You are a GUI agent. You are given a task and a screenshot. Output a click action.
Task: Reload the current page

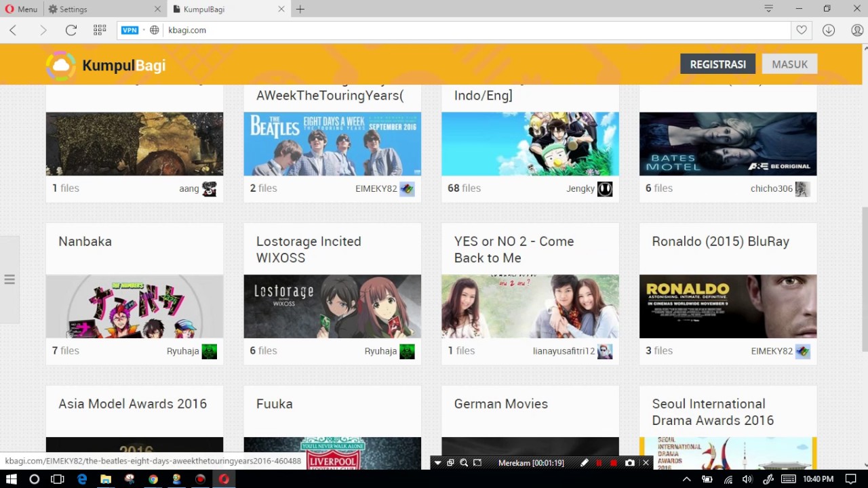coord(71,30)
